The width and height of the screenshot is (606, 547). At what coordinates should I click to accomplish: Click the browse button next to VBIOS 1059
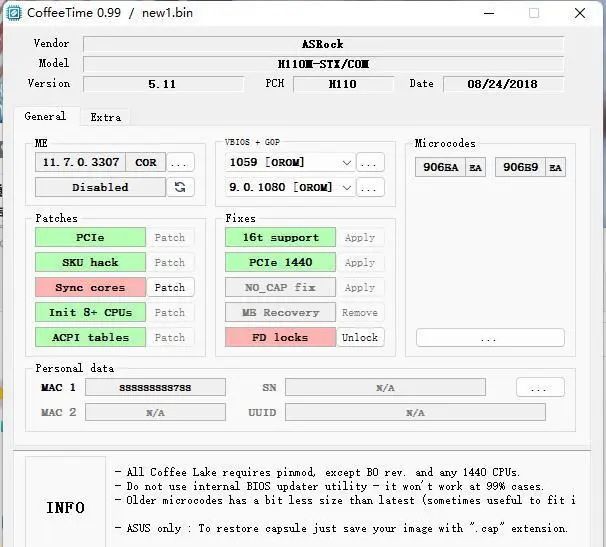(x=370, y=162)
